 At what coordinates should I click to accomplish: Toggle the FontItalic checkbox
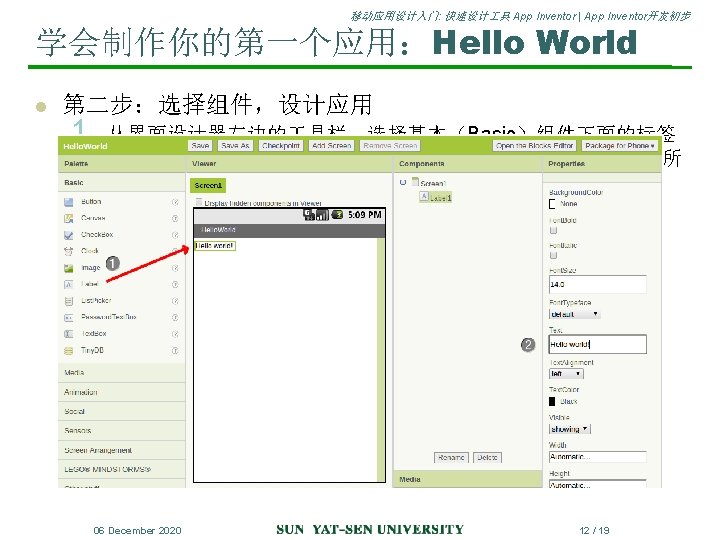click(553, 255)
